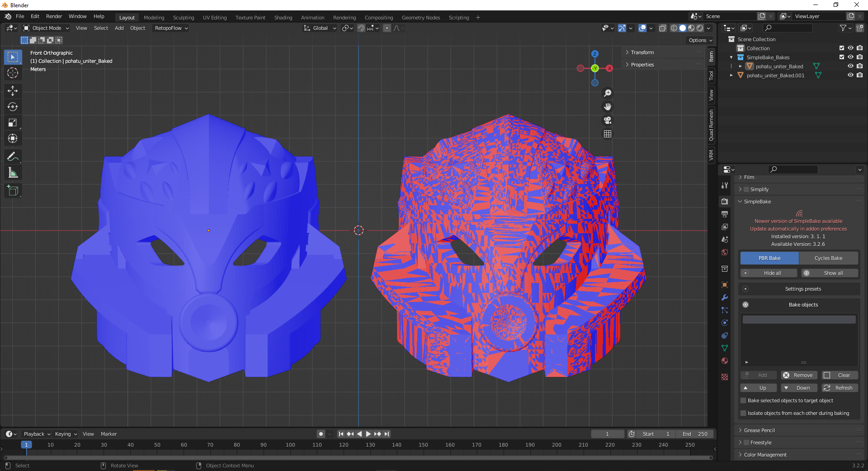Select the Rotate tool
Screen dimensions: 868x471
click(x=13, y=107)
